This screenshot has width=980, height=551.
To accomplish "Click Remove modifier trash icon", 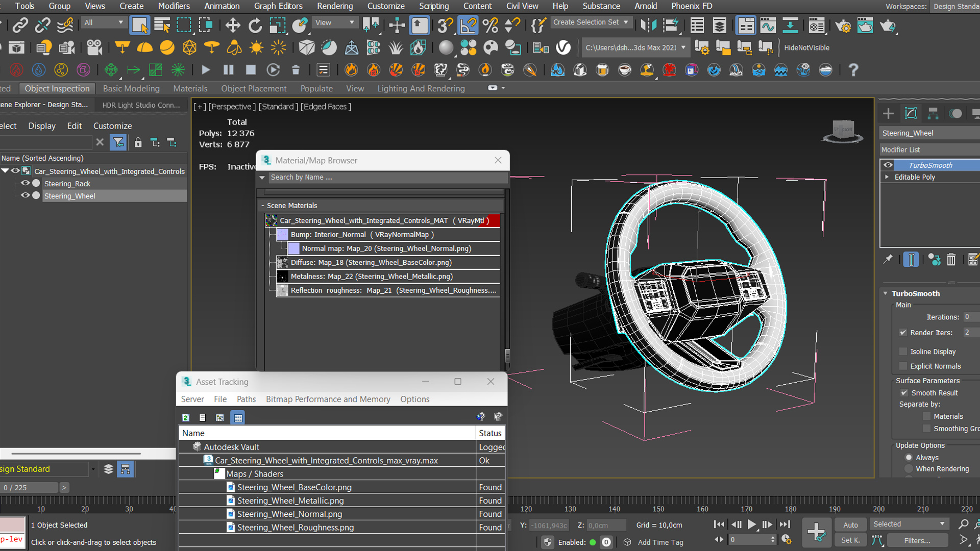I will [951, 260].
